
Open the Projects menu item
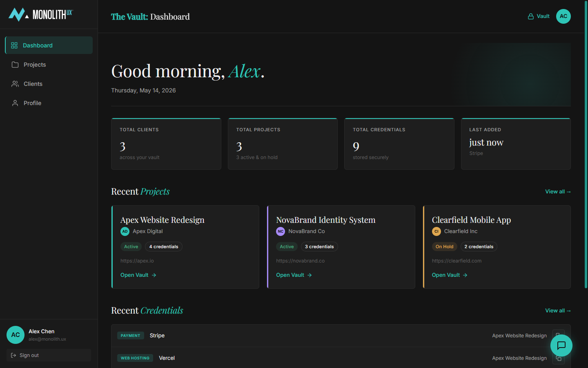49,65
